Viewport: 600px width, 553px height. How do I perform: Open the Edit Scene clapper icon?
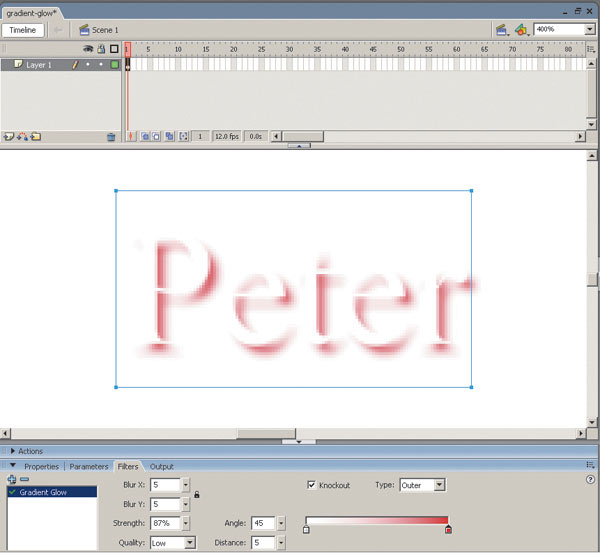(x=501, y=30)
